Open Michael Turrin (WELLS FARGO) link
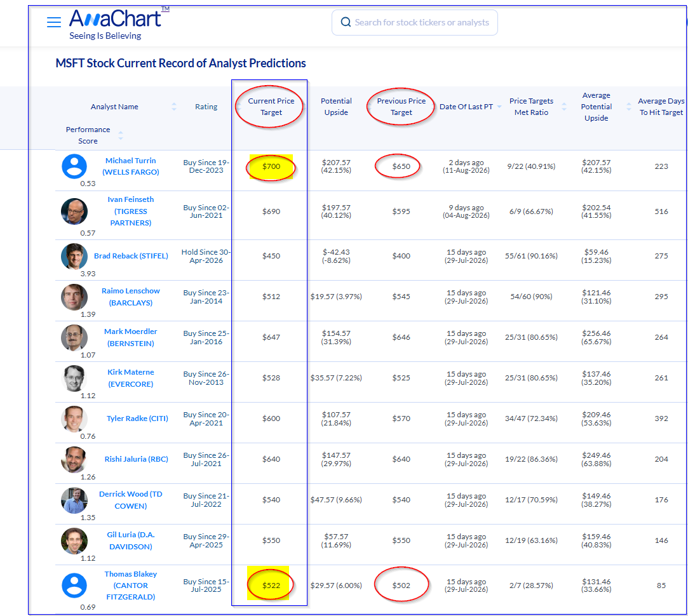 131,166
